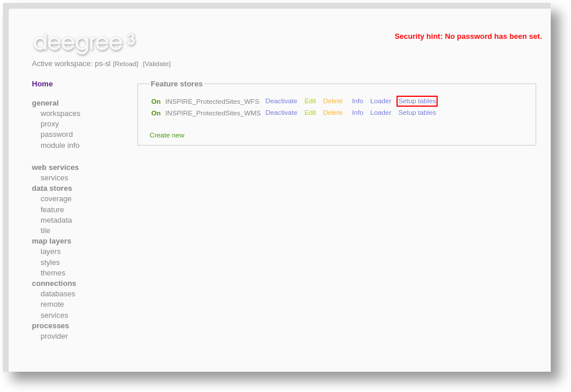Validate the active workspace
571x392 pixels.
click(157, 64)
